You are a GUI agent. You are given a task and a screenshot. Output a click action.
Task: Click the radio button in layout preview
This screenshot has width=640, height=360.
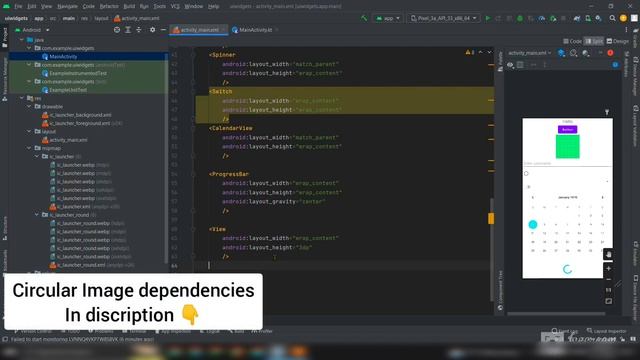coord(527,173)
